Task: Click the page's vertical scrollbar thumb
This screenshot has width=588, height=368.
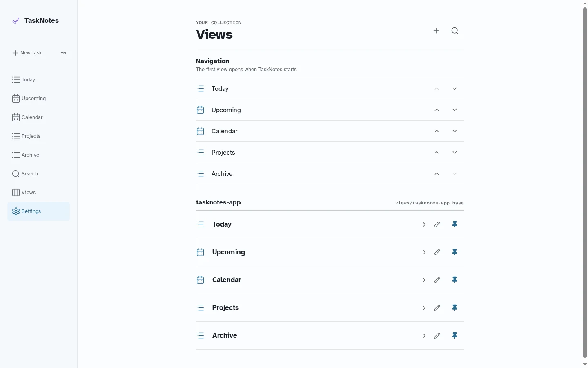Action: [x=585, y=182]
